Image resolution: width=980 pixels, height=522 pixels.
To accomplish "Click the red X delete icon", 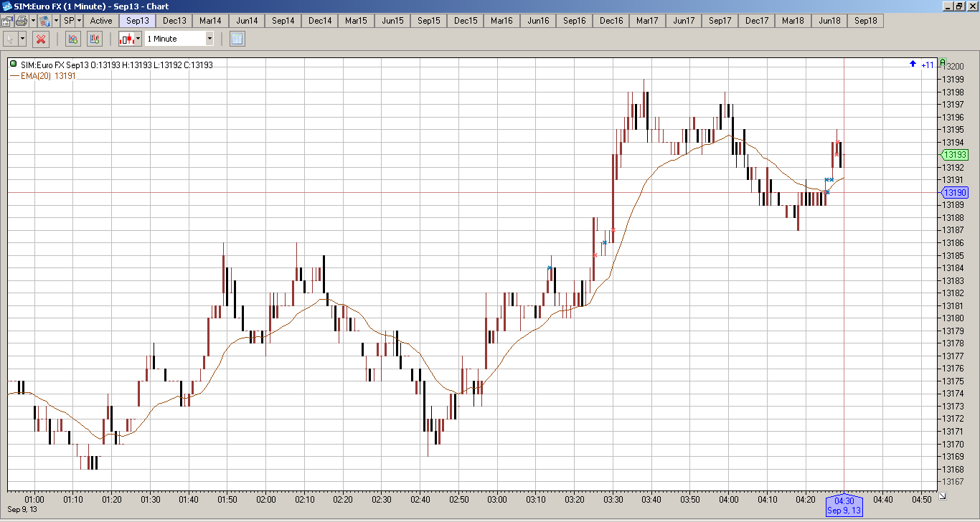I will 41,39.
